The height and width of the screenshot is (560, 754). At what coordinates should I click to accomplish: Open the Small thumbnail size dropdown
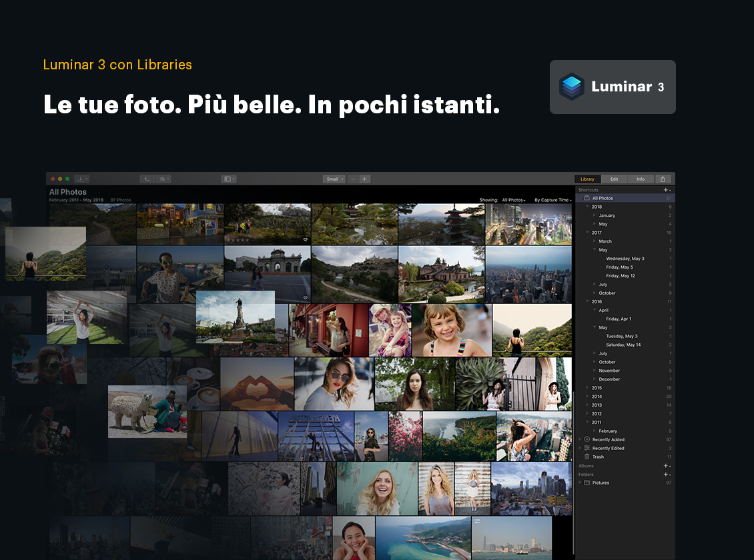(334, 179)
